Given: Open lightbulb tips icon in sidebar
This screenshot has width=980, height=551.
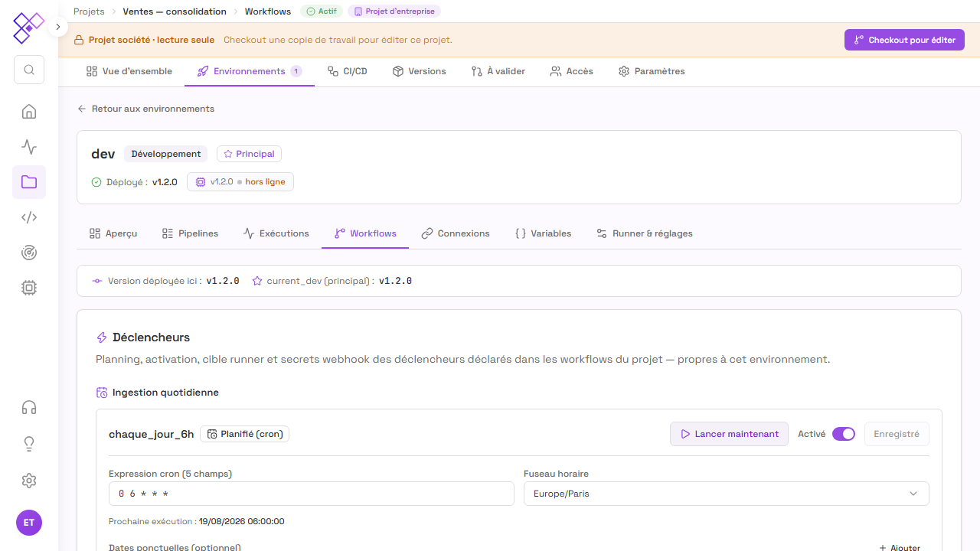Looking at the screenshot, I should click(29, 444).
